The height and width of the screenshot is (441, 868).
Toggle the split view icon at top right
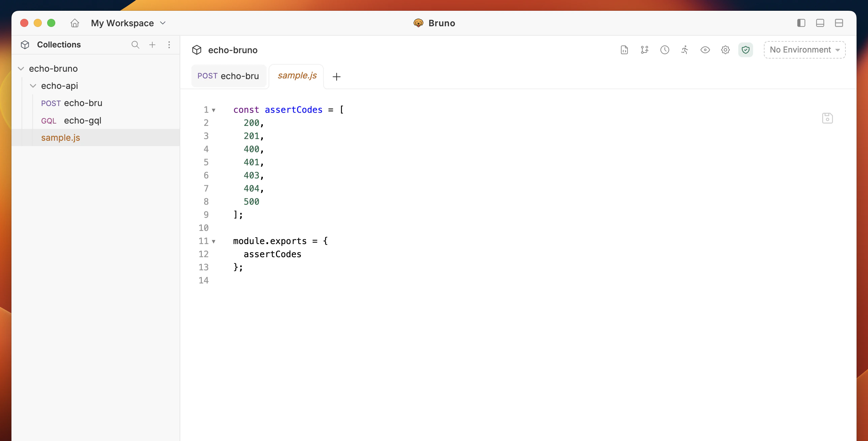coord(839,23)
